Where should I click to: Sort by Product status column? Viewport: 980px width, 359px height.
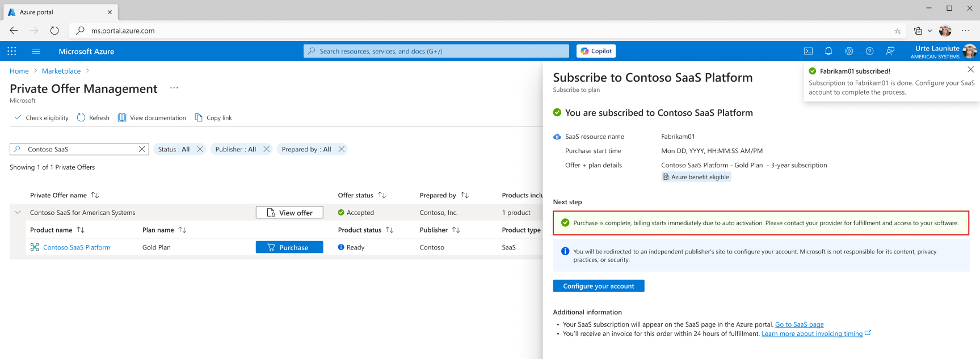(365, 230)
